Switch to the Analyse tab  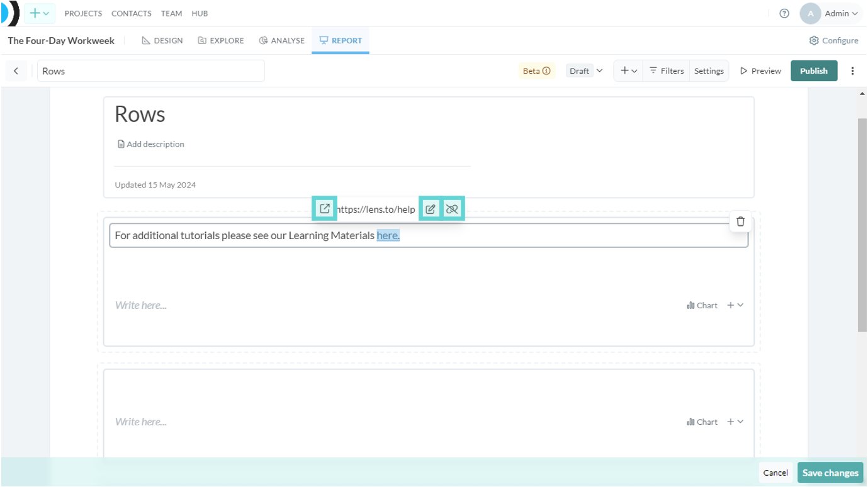click(281, 40)
